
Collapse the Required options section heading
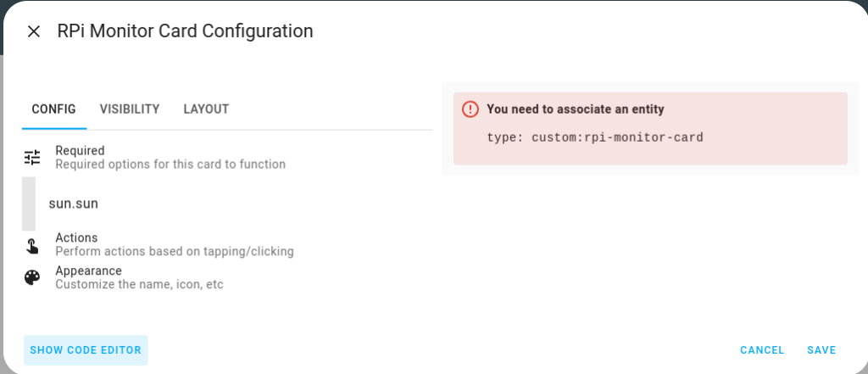click(227, 158)
